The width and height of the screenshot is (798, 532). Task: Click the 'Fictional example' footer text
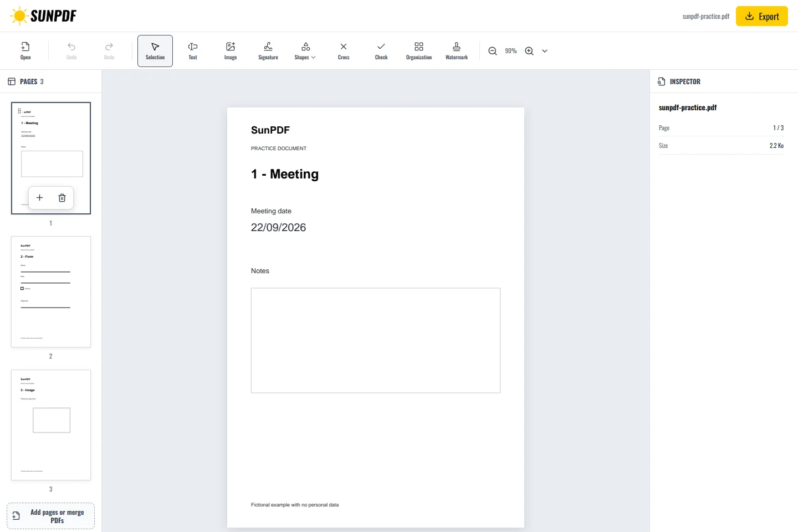[x=295, y=505]
